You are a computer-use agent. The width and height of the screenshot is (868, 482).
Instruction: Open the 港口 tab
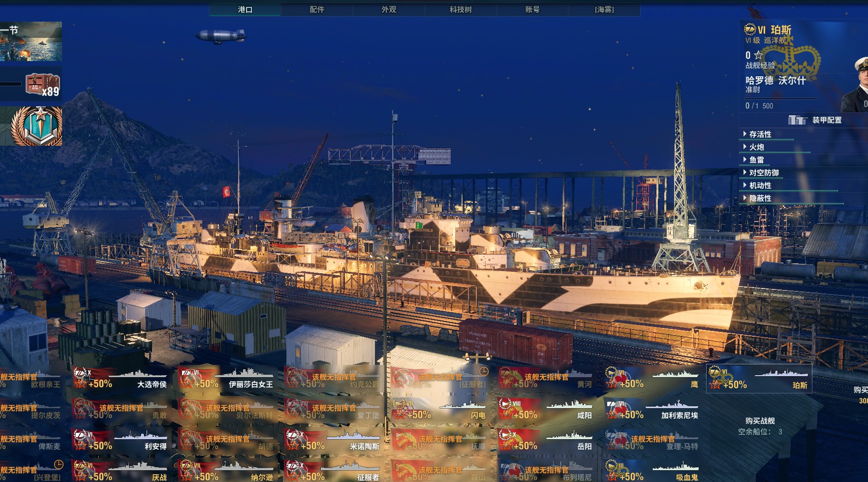(245, 9)
